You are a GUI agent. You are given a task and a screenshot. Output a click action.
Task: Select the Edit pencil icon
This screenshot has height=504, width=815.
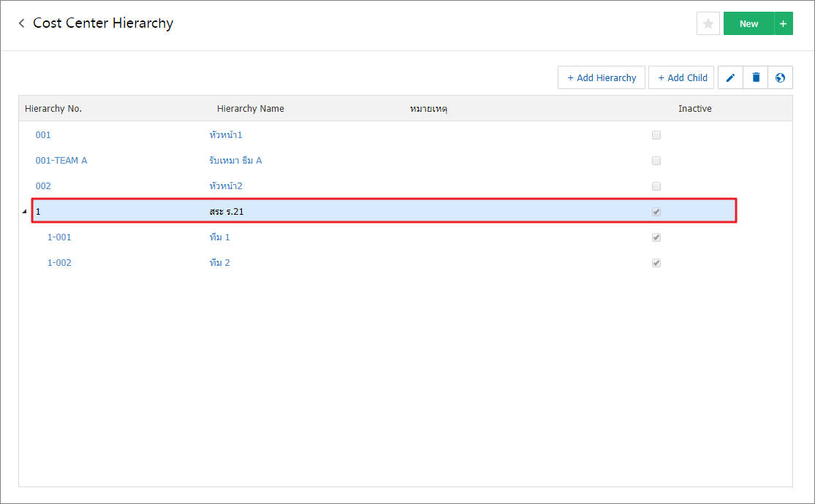point(730,77)
